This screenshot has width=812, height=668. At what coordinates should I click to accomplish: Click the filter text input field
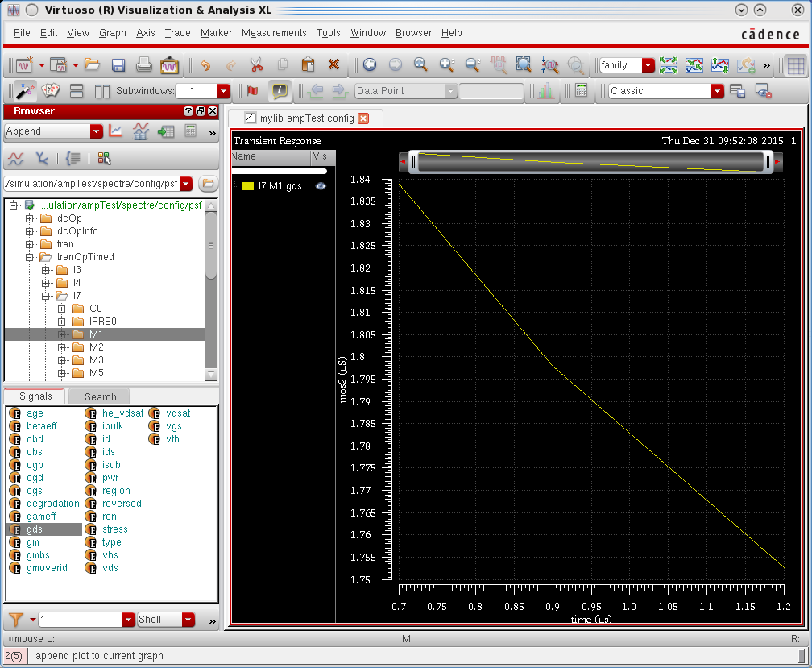(81, 620)
